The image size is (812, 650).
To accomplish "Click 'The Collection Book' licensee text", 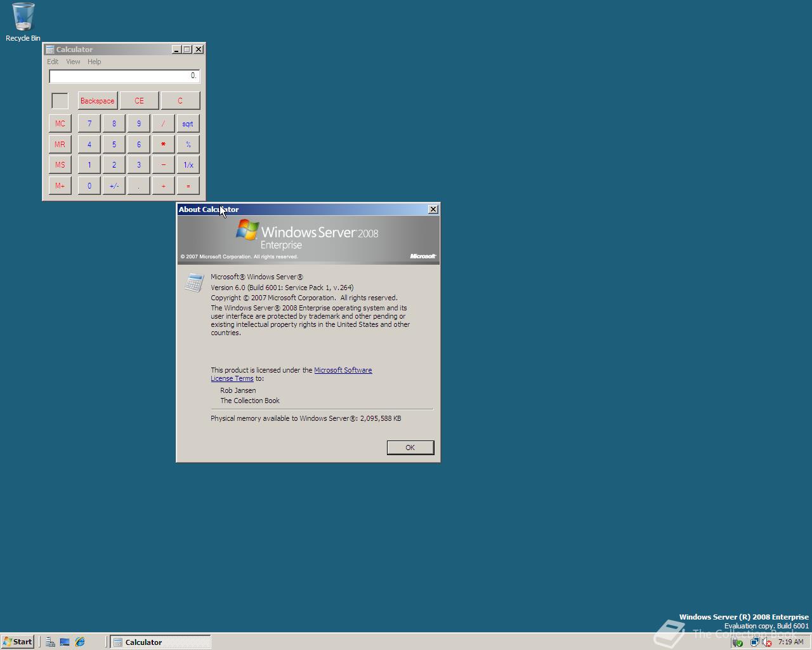I will tap(250, 401).
